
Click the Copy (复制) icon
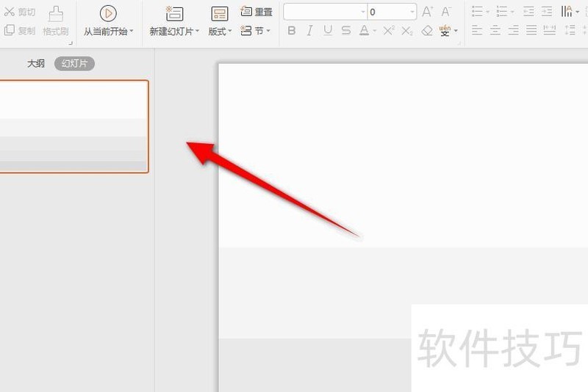pyautogui.click(x=10, y=30)
